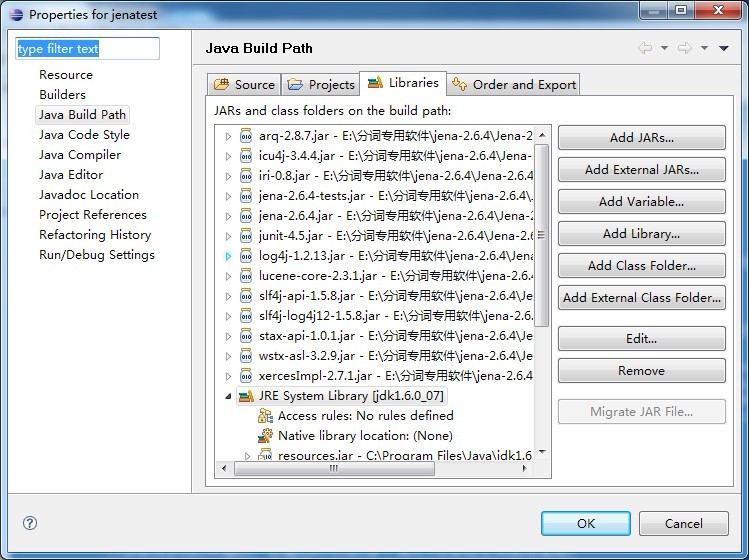749x560 pixels.
Task: Open the back history dropdown arrow
Action: point(664,48)
